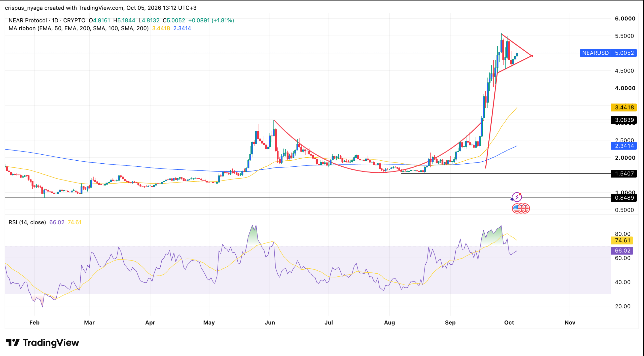Click the Nov label on time axis
The width and height of the screenshot is (644, 356).
click(x=570, y=323)
